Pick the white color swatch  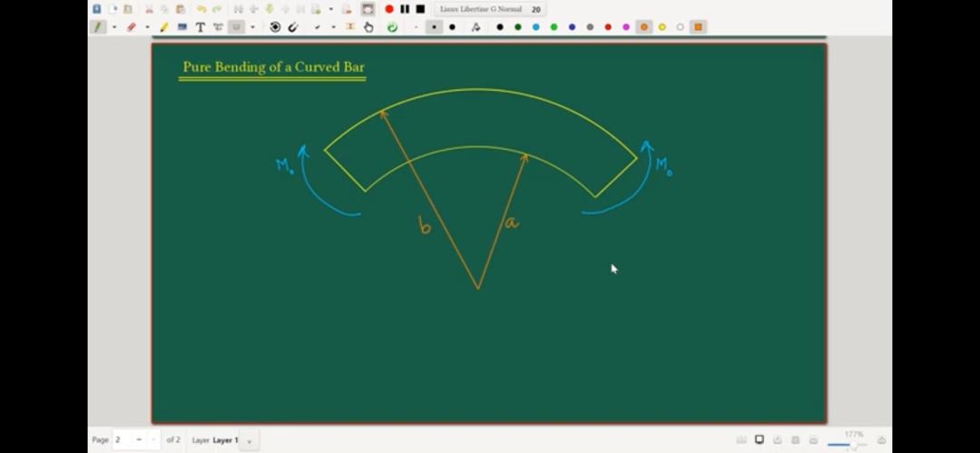click(680, 27)
